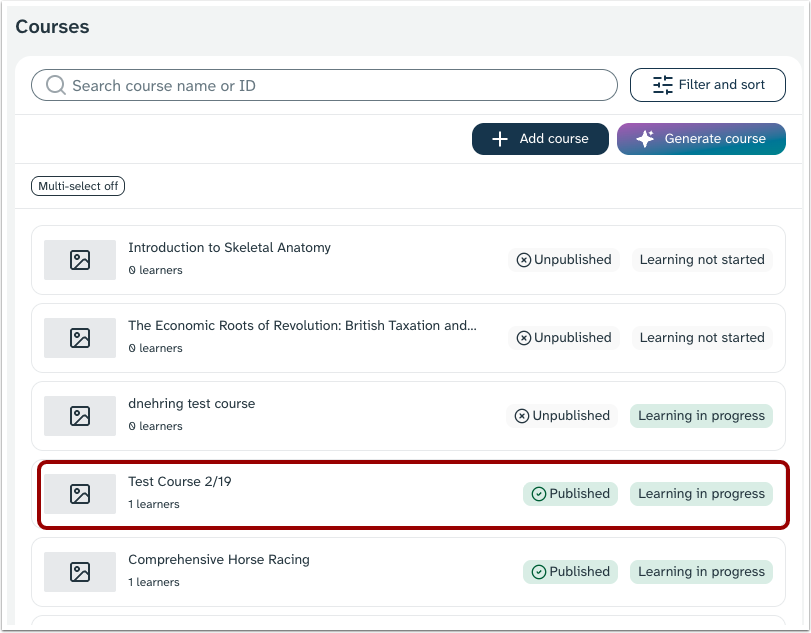The height and width of the screenshot is (633, 811).
Task: Click the magnifier icon in search bar
Action: 56,85
